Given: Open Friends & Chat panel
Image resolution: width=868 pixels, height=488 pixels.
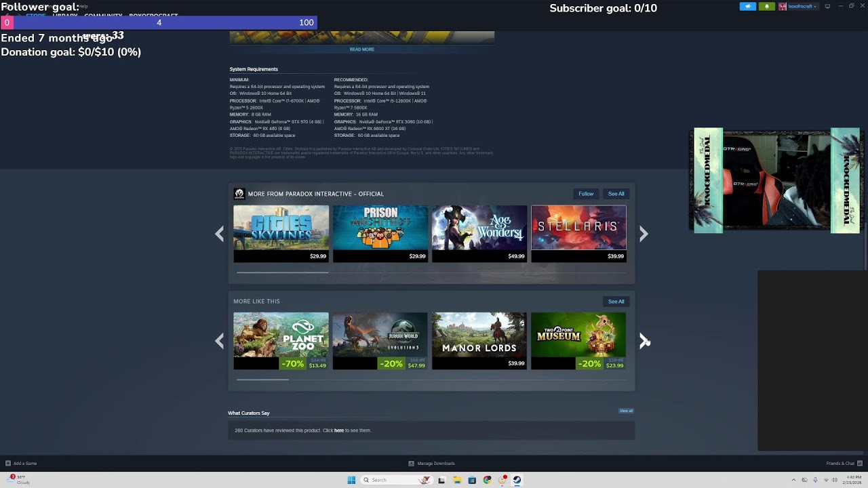Looking at the screenshot, I should click(844, 464).
